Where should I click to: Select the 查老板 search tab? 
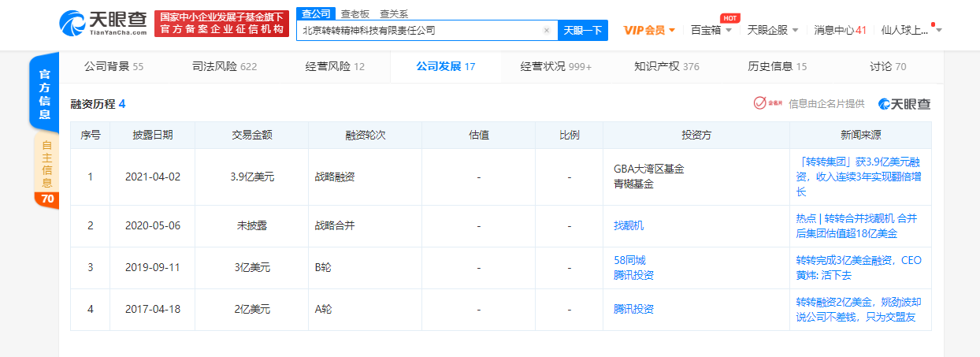[x=355, y=13]
